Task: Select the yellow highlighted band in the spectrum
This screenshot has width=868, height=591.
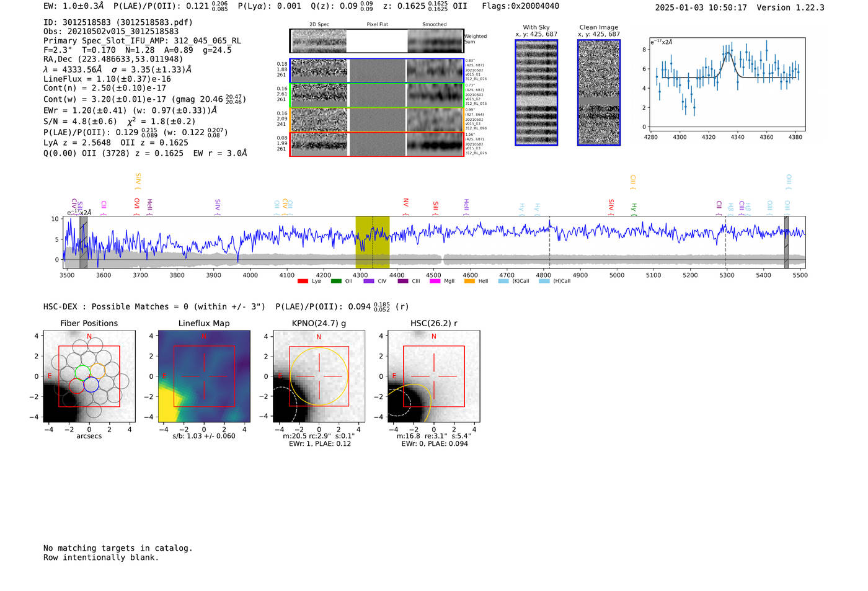Action: click(372, 242)
